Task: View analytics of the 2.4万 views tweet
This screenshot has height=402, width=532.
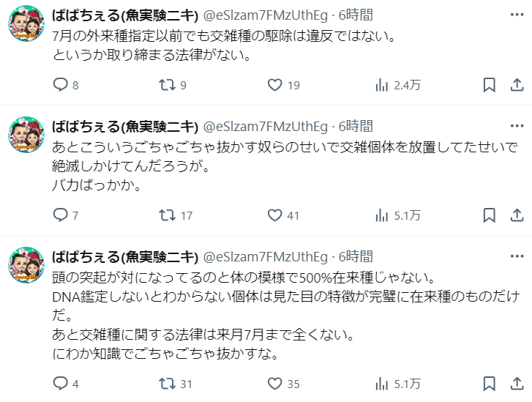Action: pos(381,85)
